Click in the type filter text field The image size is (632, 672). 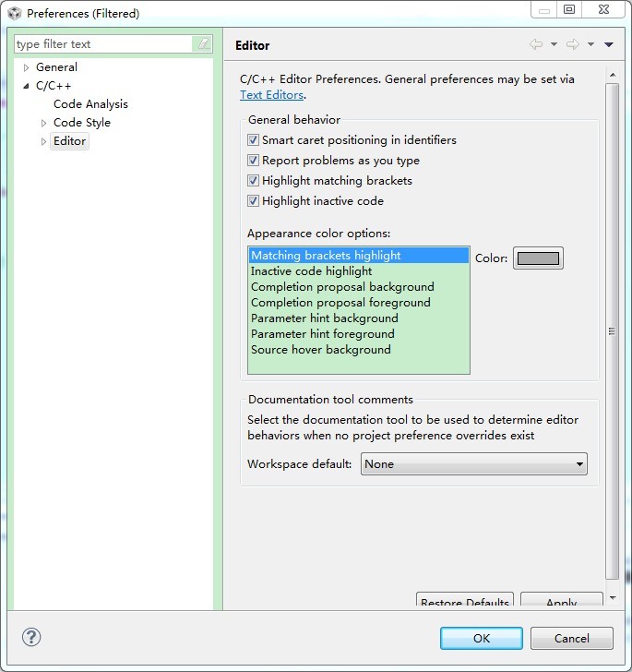pos(102,43)
